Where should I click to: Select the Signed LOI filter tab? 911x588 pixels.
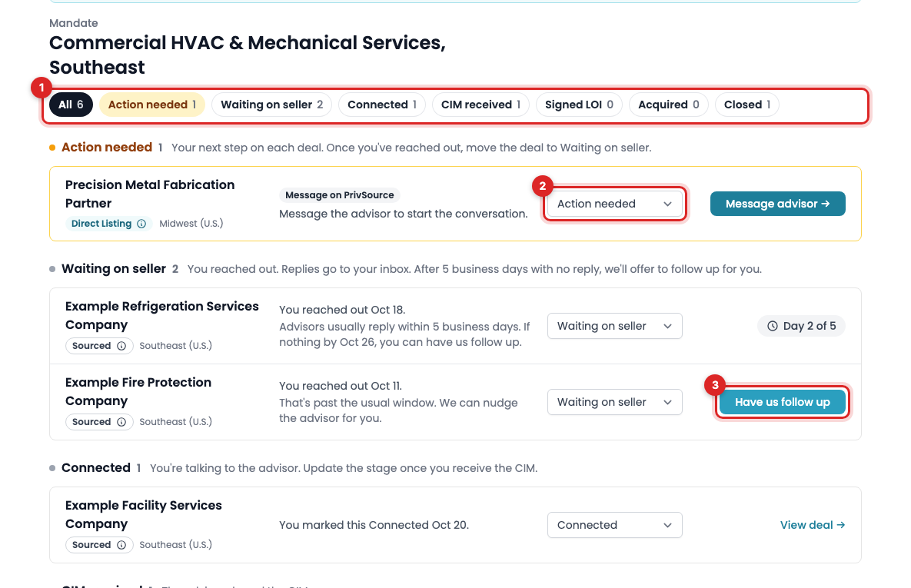[579, 105]
